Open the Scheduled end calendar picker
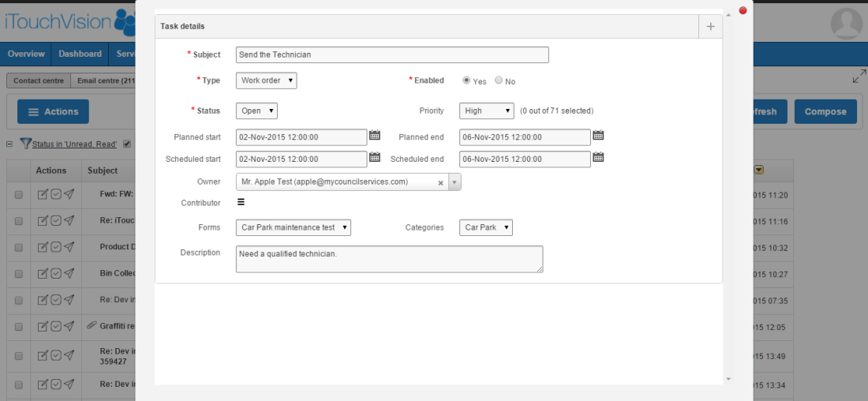This screenshot has width=868, height=401. tap(598, 157)
